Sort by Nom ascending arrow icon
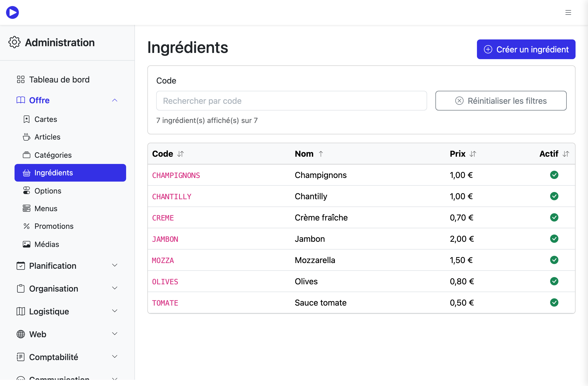Screen dimensions: 588x386 pyautogui.click(x=321, y=154)
